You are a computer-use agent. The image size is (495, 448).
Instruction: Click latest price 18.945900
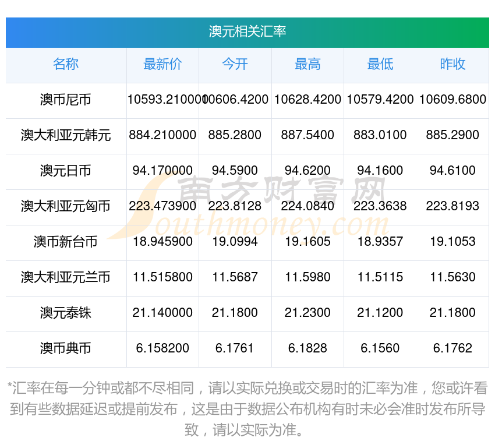tap(162, 242)
